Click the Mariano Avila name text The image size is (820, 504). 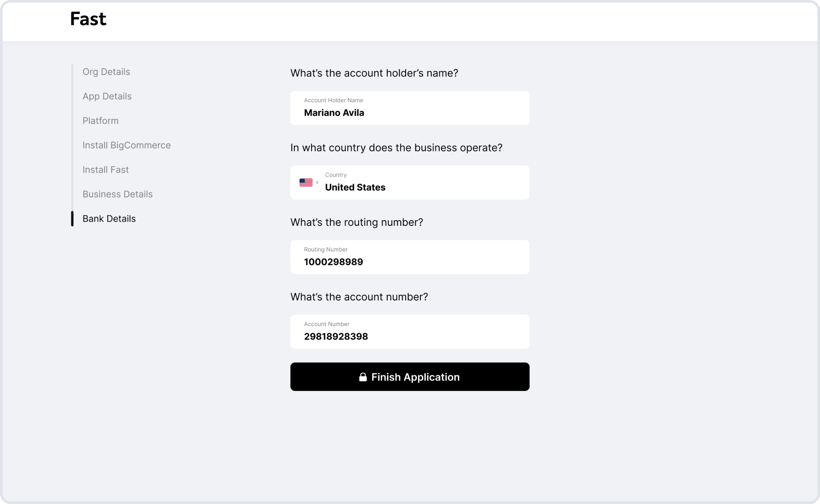[x=334, y=113]
